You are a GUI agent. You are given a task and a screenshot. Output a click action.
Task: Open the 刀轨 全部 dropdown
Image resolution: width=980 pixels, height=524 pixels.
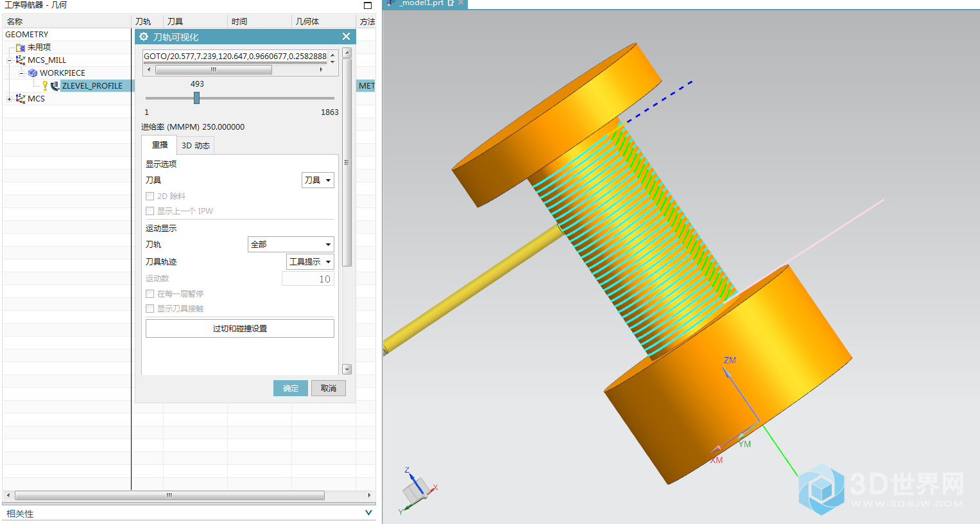click(291, 245)
